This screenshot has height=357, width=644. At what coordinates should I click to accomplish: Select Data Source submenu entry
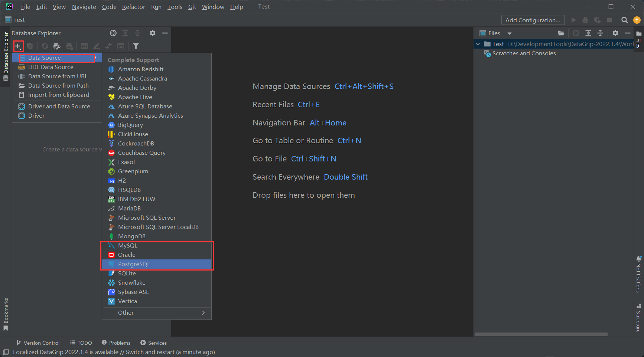[57, 58]
